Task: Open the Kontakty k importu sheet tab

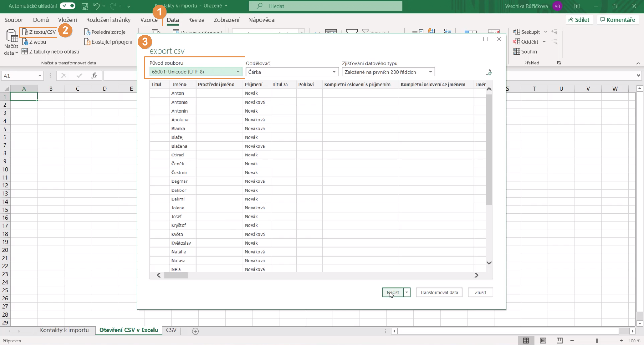Action: coord(64,330)
